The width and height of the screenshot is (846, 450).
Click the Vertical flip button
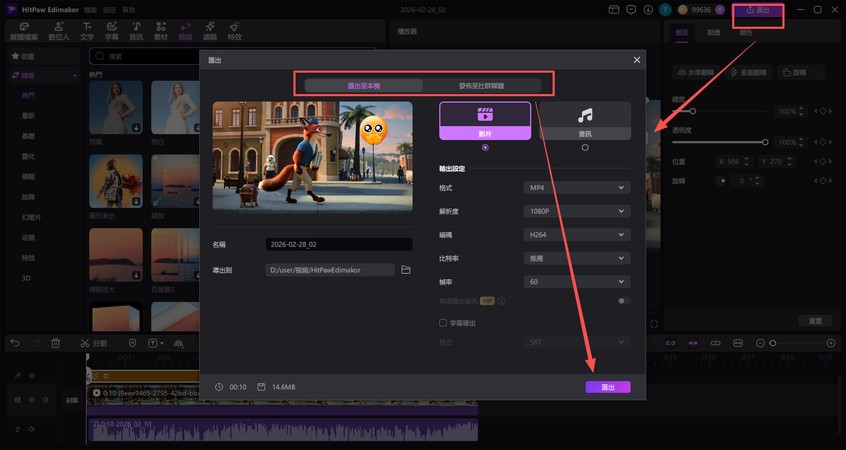(748, 72)
